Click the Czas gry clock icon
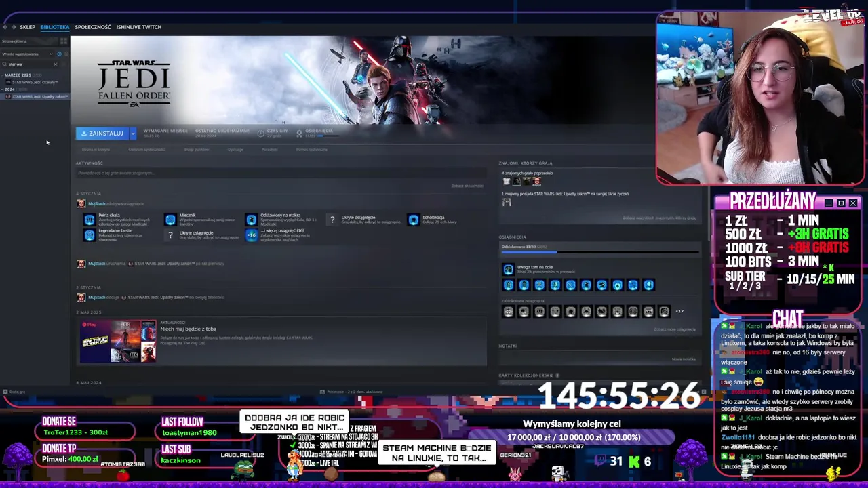This screenshot has height=488, width=868. point(261,134)
